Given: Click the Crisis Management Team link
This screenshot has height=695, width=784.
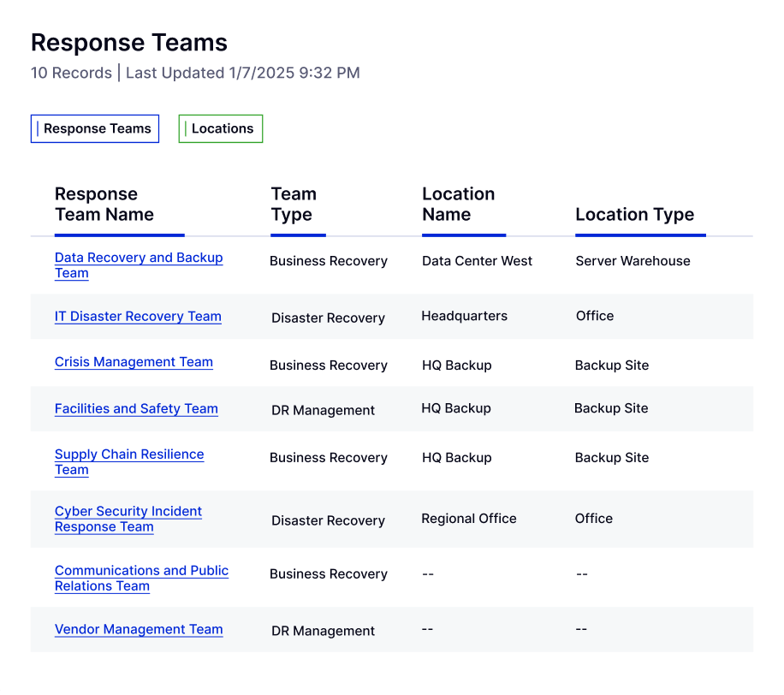Looking at the screenshot, I should (x=134, y=362).
